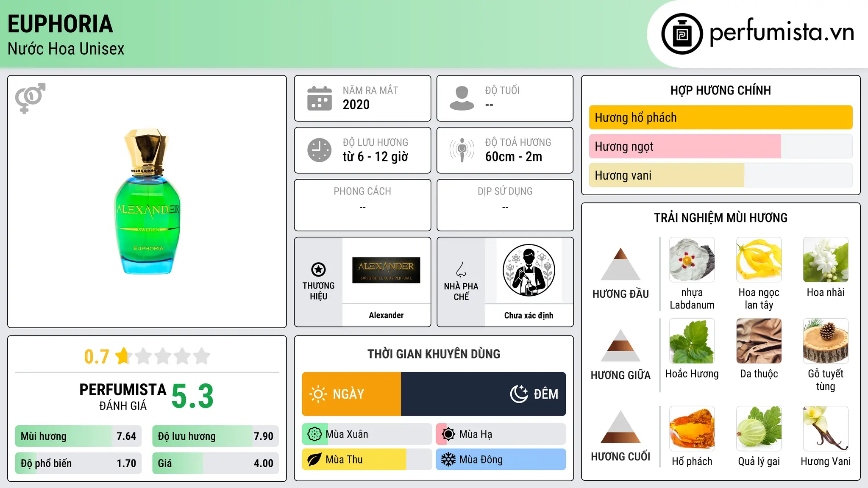Click the NGÀY label
This screenshot has height=488, width=868.
pos(348,394)
